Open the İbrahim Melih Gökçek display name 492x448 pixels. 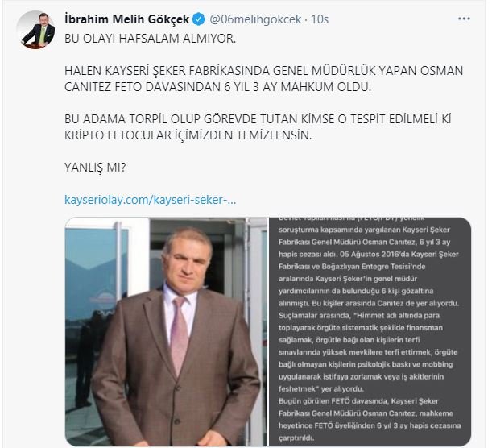click(x=126, y=19)
